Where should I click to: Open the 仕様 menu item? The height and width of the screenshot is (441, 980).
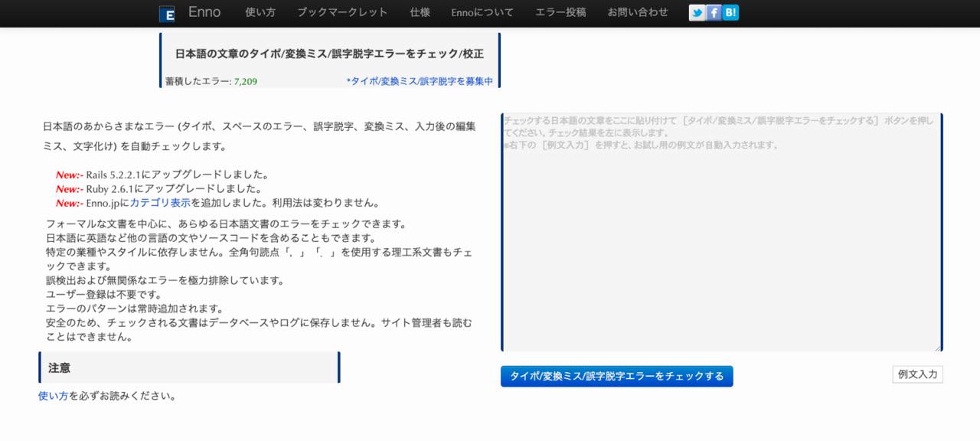click(x=420, y=12)
